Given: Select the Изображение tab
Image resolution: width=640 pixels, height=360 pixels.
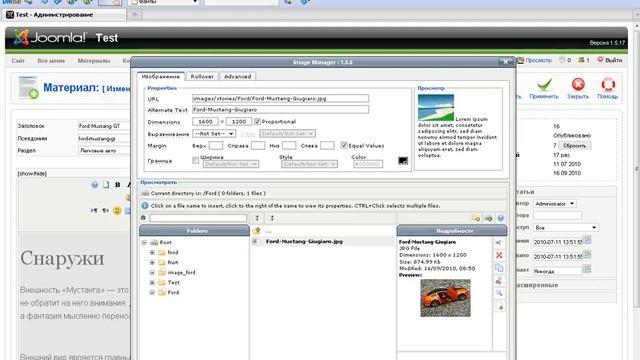Looking at the screenshot, I should pos(160,76).
